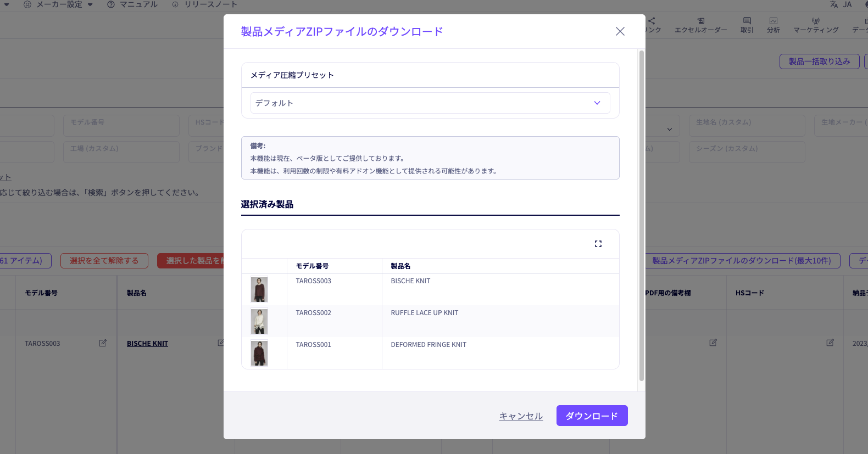Screen dimensions: 868x454
Task: Open the メディア圧縮プリセット dropdown showing デフォルト
Action: click(430, 103)
